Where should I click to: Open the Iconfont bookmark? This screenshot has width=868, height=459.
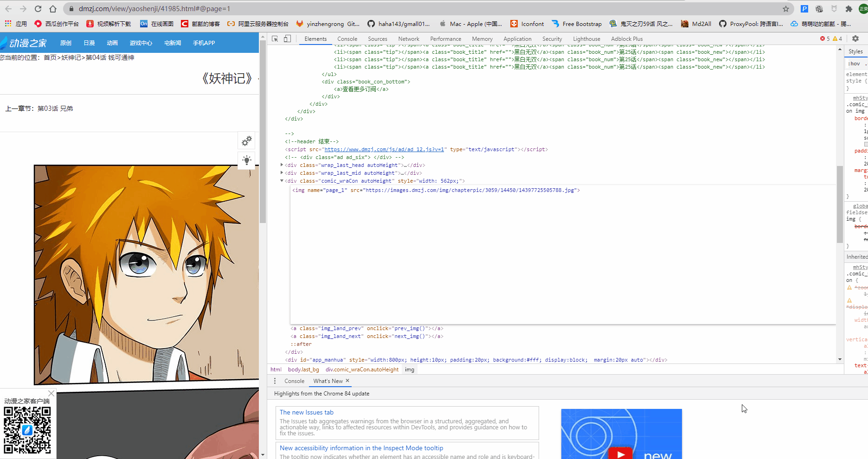[x=527, y=24]
